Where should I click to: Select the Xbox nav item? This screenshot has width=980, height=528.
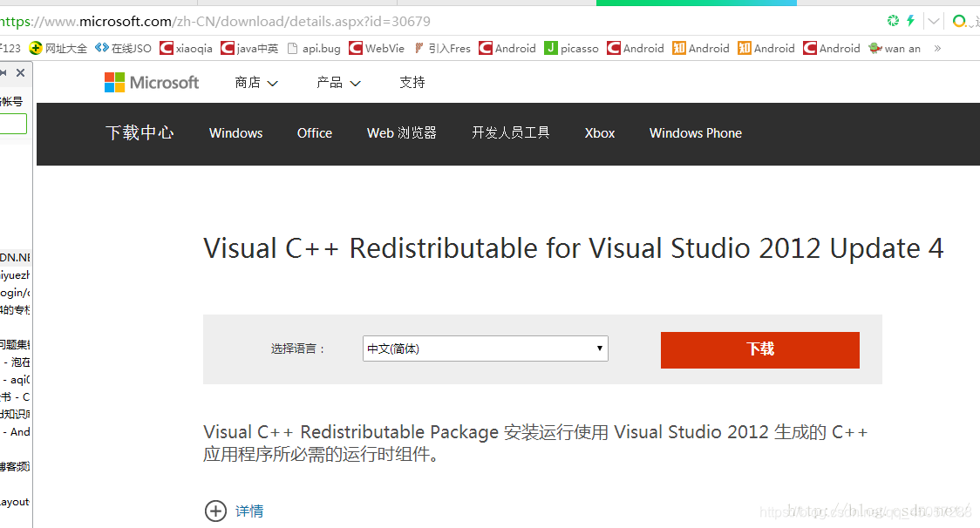click(599, 133)
